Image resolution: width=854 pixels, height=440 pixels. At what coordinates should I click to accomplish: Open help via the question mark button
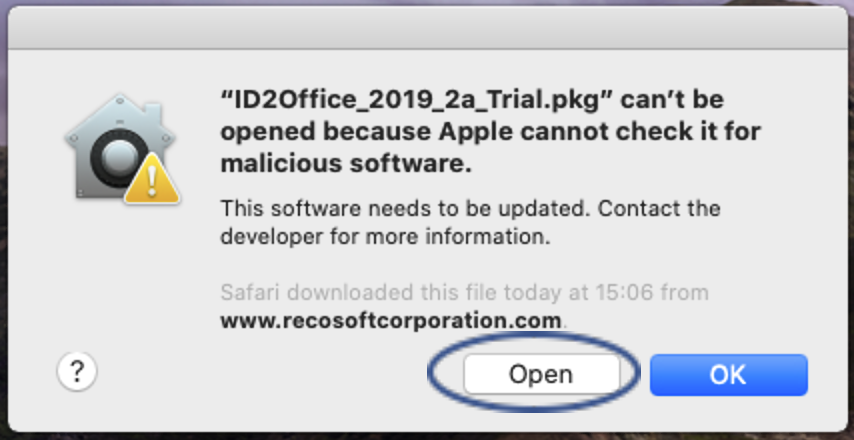click(x=77, y=372)
